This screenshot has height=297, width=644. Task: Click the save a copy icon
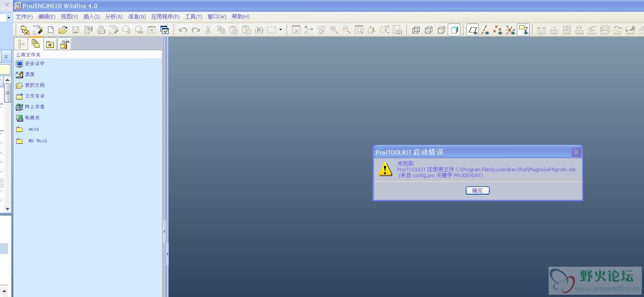pyautogui.click(x=88, y=30)
